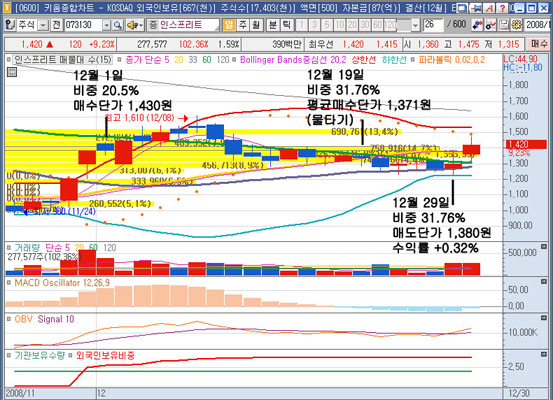Screen dimensions: 553x400
Task: Choose the 1 interval button
Action: pos(302,25)
